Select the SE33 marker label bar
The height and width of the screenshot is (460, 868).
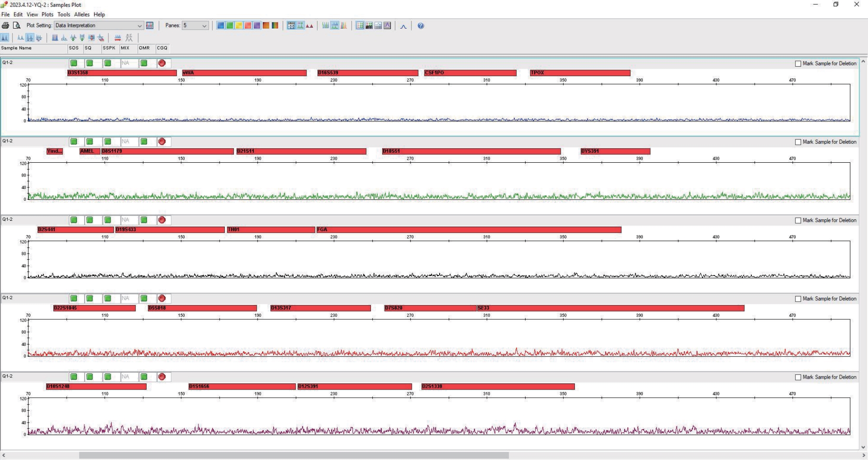(611, 308)
